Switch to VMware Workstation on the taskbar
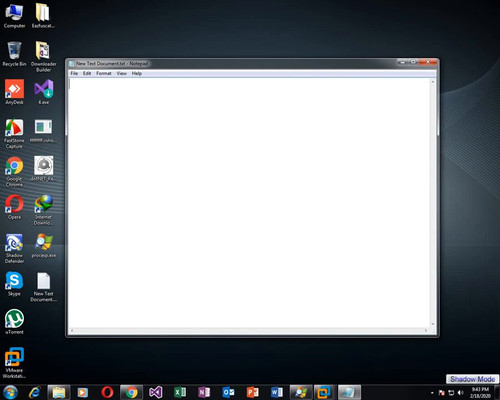500x400 pixels. tap(325, 392)
